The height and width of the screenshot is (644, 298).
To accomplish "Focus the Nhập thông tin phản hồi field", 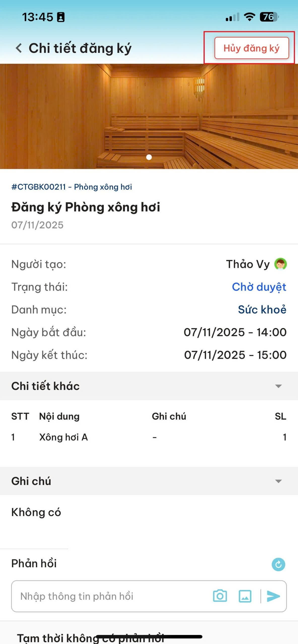I will point(111,596).
